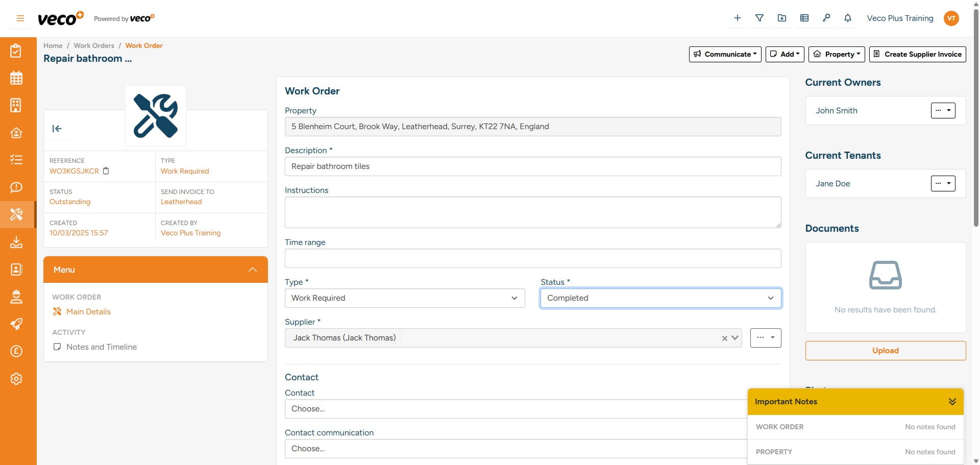Open the Communicate dropdown menu
This screenshot has width=980, height=465.
click(725, 54)
